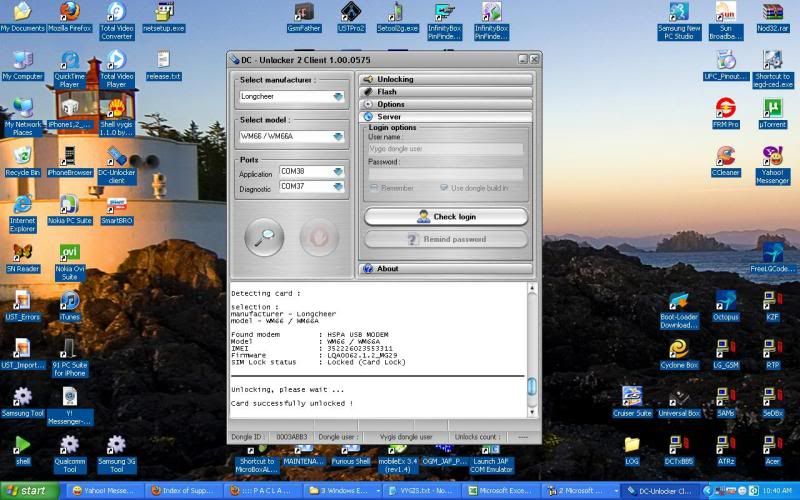This screenshot has height=500, width=800.
Task: Open the iTunes desktop icon
Action: tap(70, 306)
